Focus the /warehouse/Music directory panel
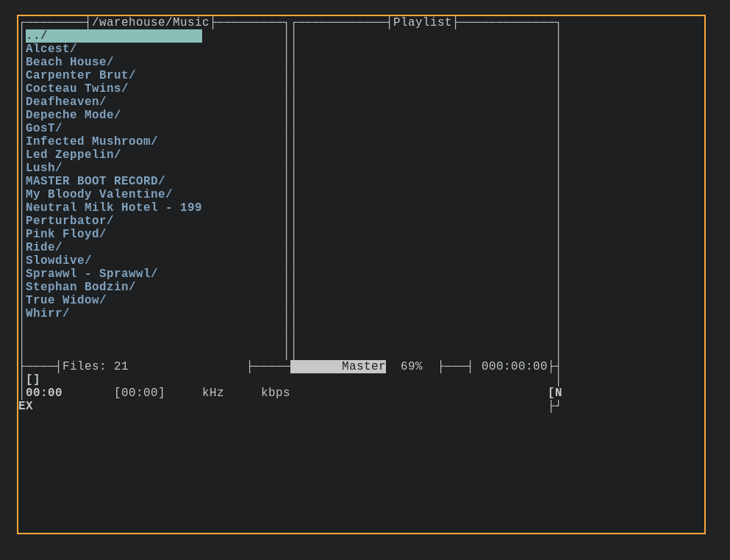Viewport: 730px width, 560px height. point(150,21)
